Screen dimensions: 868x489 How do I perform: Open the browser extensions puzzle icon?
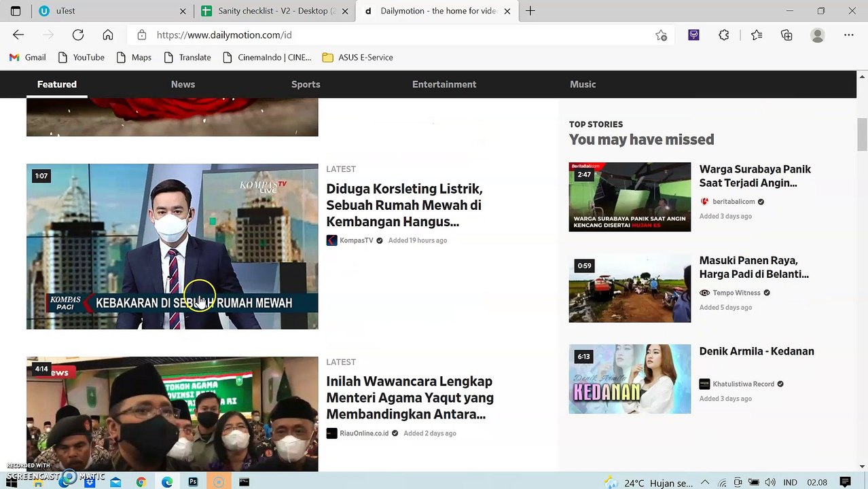pos(724,35)
